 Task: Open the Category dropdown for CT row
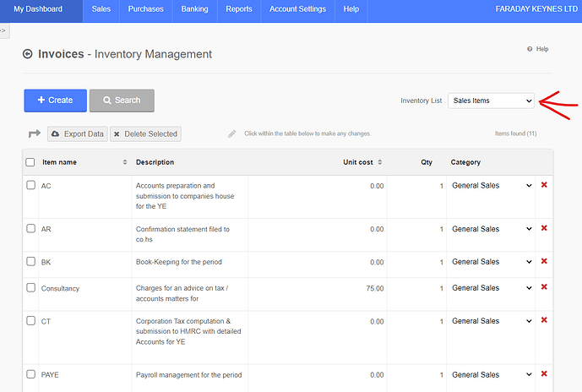[x=492, y=321]
